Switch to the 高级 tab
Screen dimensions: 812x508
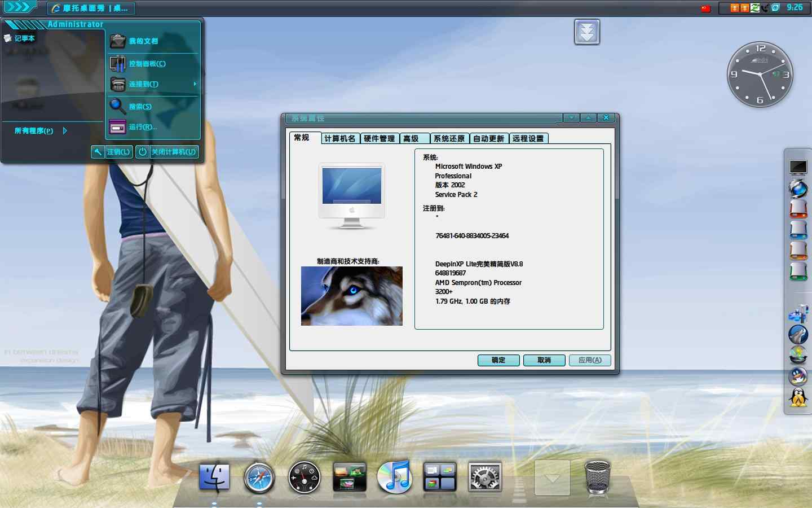414,138
